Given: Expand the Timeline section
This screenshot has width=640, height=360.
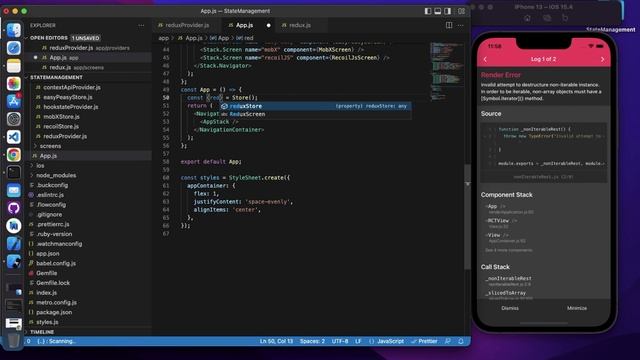Looking at the screenshot, I should pos(42,332).
